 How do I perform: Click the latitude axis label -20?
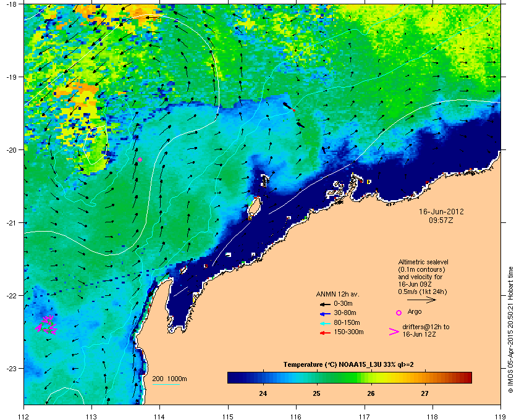point(11,150)
